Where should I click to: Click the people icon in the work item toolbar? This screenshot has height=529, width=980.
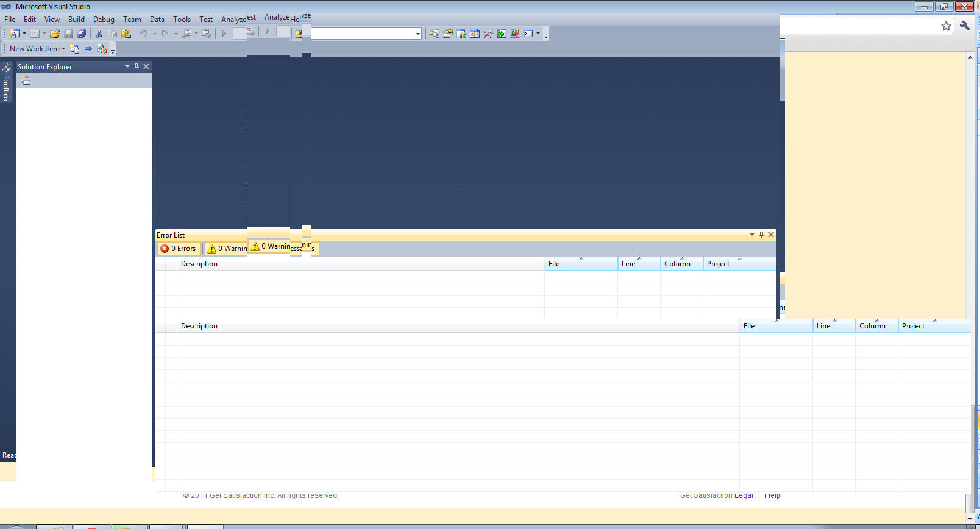click(102, 48)
